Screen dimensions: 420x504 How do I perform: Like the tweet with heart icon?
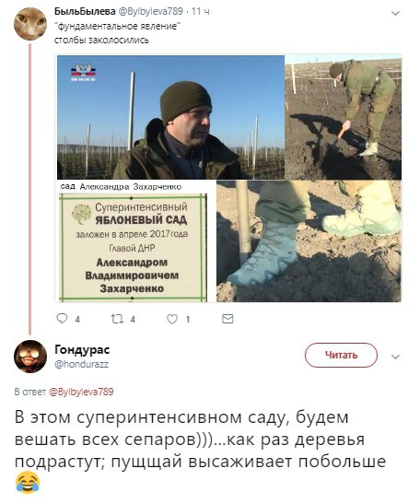[172, 319]
